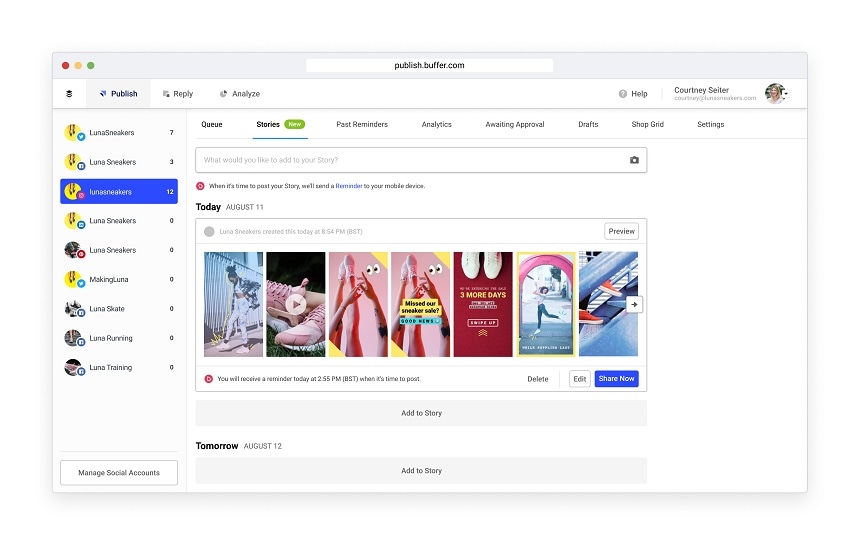Click the Luna Running avatar icon
Screen dimensions: 860x545
[73, 338]
